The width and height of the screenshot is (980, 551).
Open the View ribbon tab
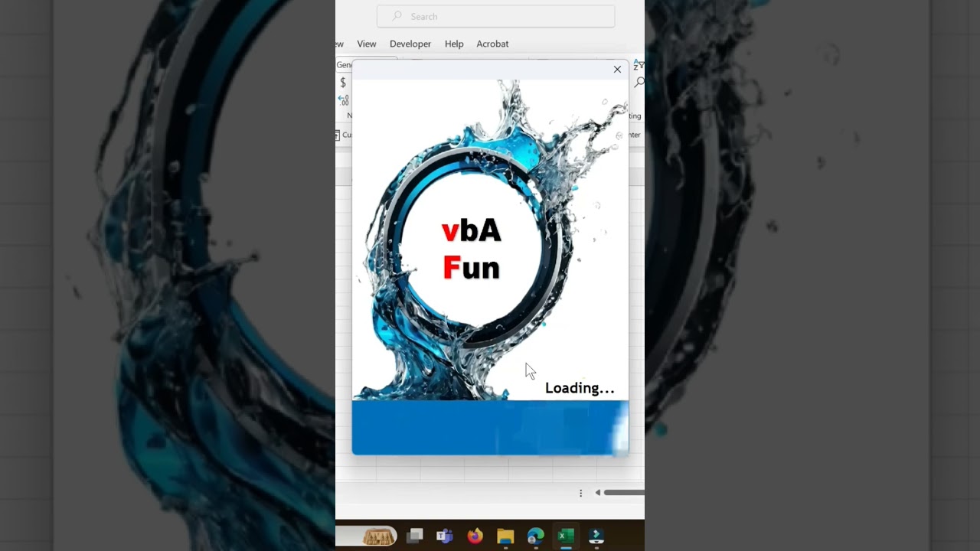coord(367,44)
